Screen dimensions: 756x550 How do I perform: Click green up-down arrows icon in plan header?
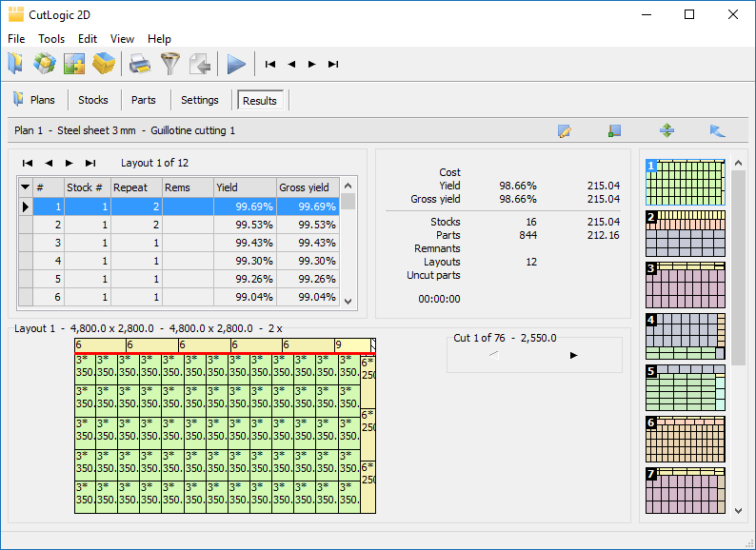(x=666, y=130)
